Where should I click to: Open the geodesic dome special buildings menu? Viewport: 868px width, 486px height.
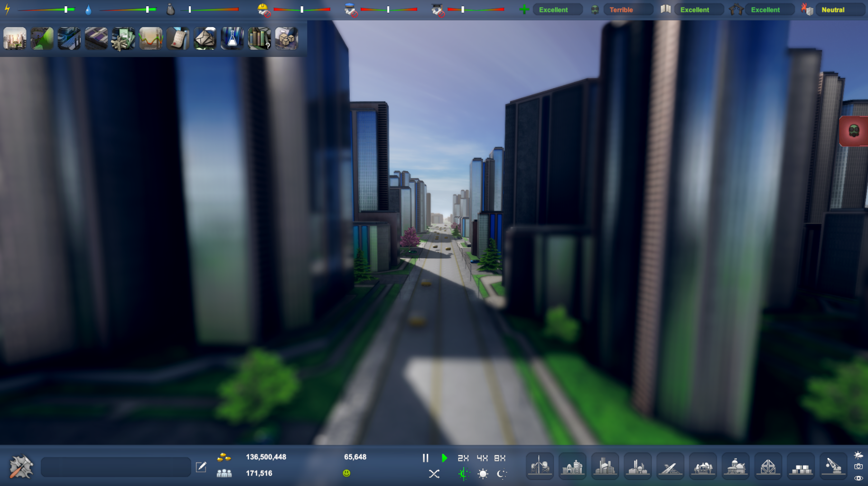(x=768, y=467)
